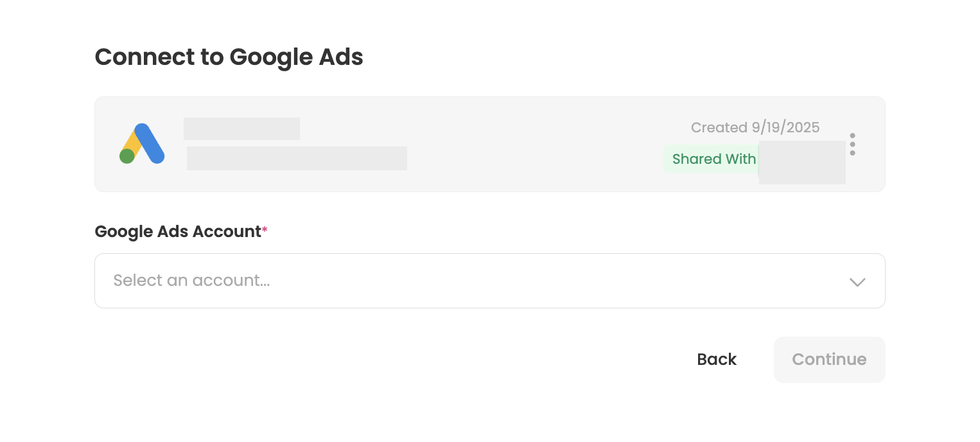Screen dimensions: 980x442
Task: Click the green dot of the Ads logo
Action: [x=127, y=156]
